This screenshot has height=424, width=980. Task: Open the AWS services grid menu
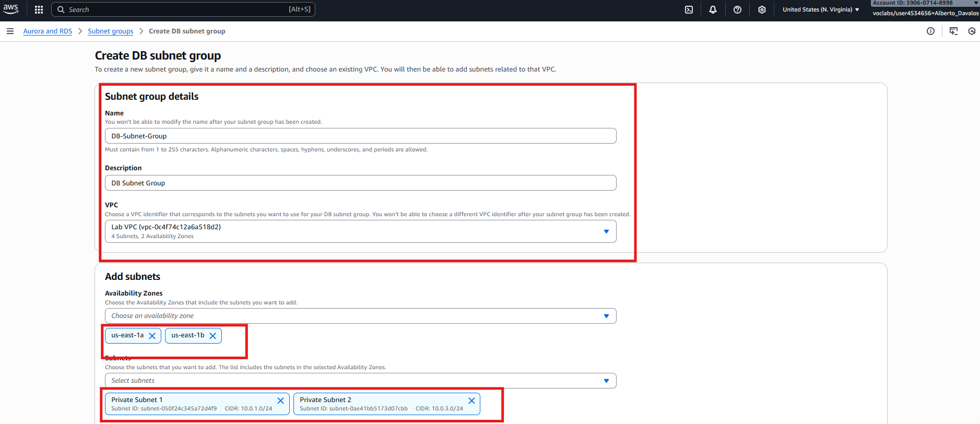point(39,9)
